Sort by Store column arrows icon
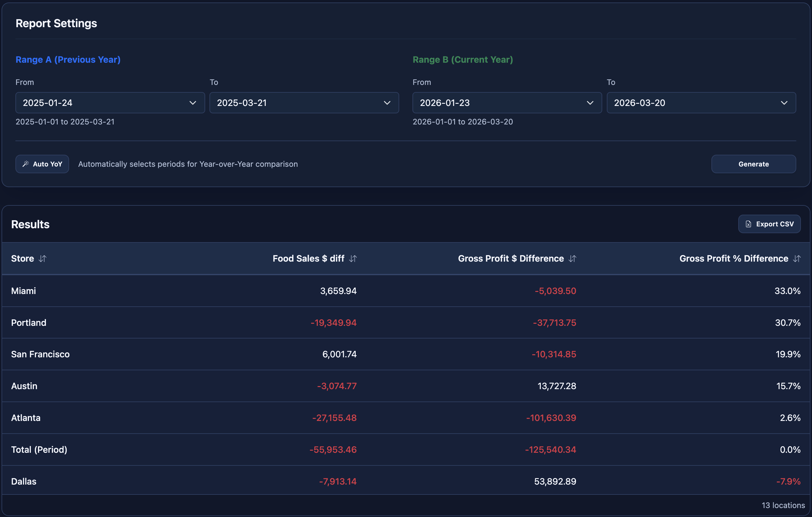 pos(43,259)
